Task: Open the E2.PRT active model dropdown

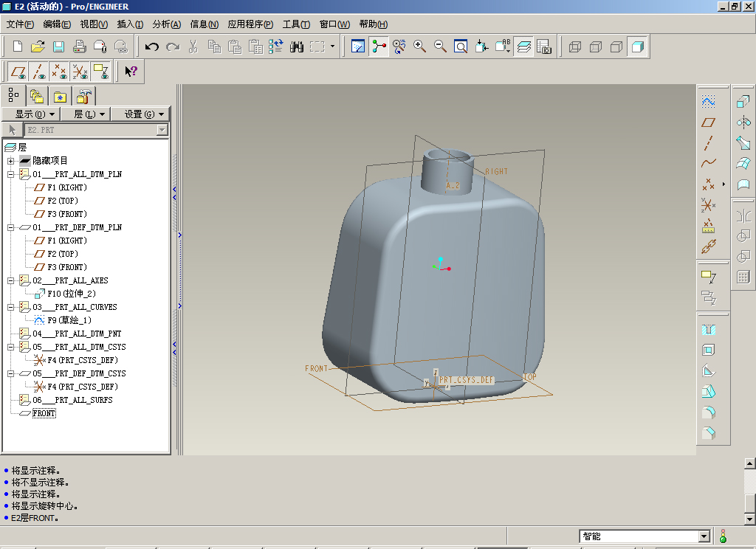Action: click(x=162, y=130)
